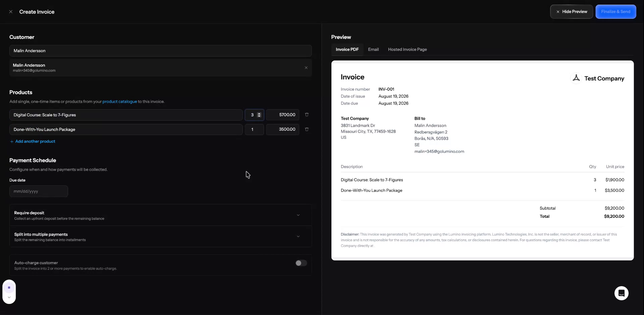Click the $9,200.00 Total amount

614,216
